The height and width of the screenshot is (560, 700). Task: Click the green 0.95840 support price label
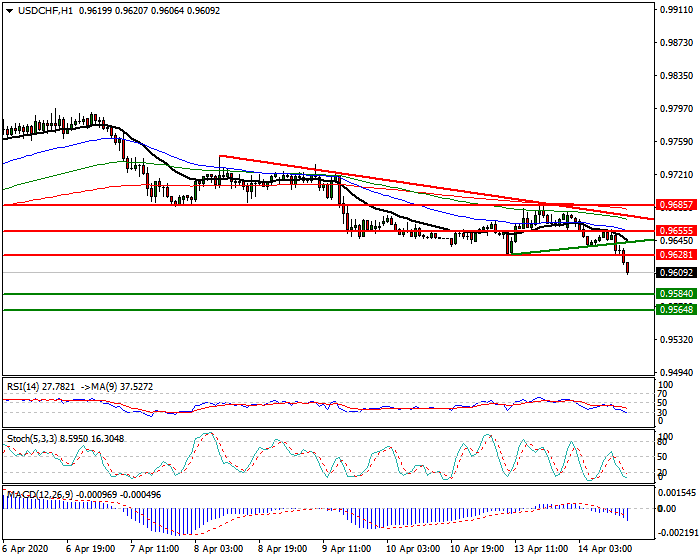(676, 294)
